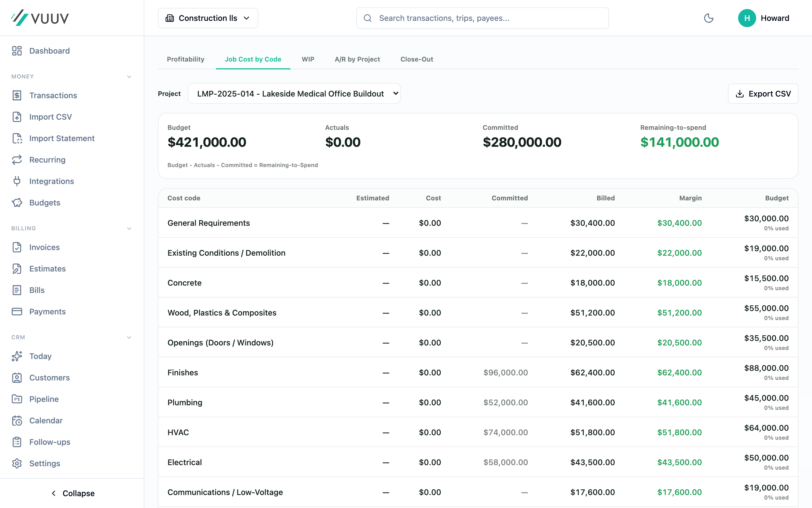Click the Electrical budget $50,000.00 value
This screenshot has width=812, height=508.
pos(766,458)
